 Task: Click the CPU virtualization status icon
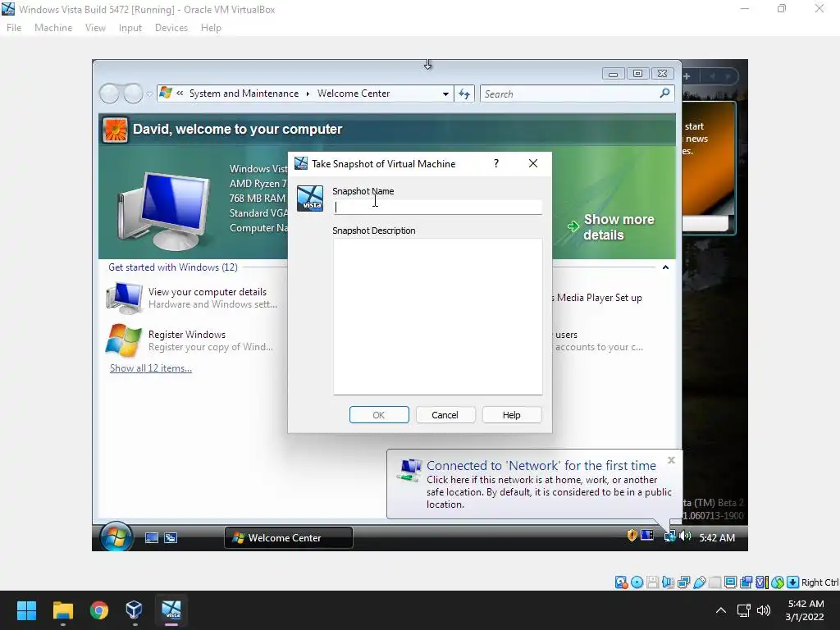pyautogui.click(x=762, y=582)
